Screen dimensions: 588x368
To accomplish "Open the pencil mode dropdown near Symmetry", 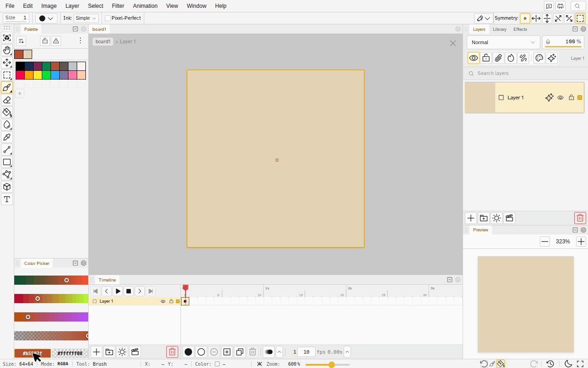I will click(483, 18).
